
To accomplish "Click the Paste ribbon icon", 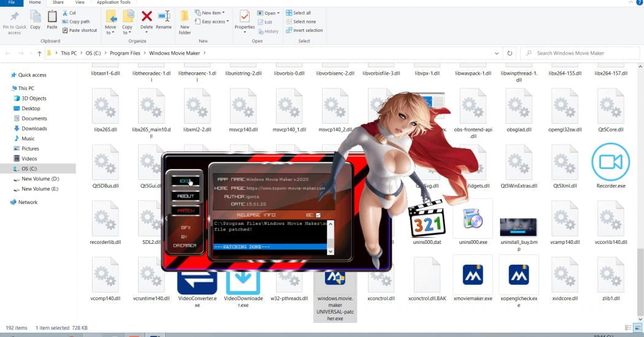I will click(52, 17).
